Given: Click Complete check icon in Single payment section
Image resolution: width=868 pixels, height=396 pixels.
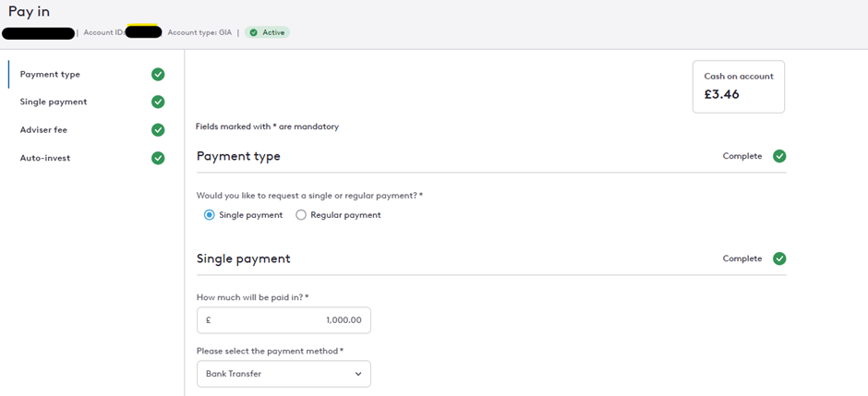Looking at the screenshot, I should (x=779, y=258).
